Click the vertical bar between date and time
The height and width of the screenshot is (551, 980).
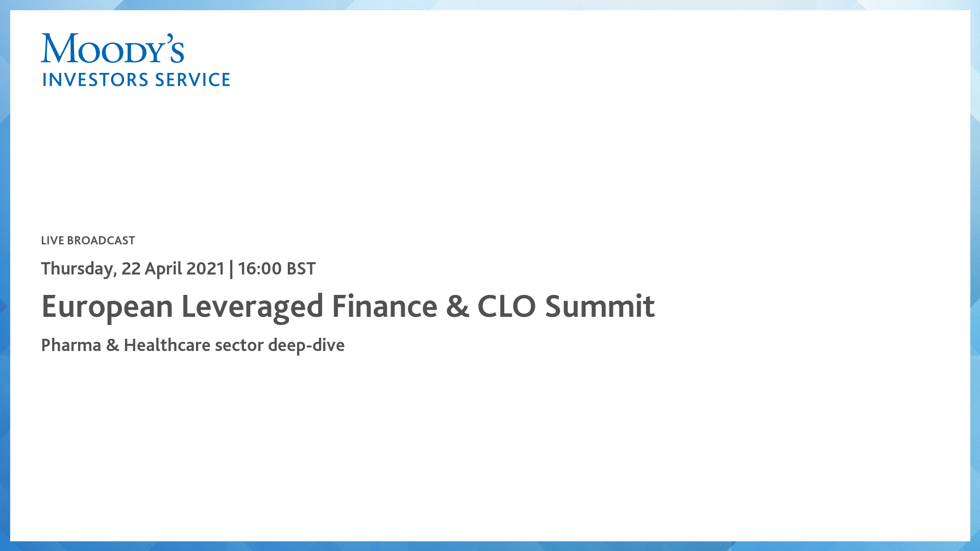[x=231, y=269]
